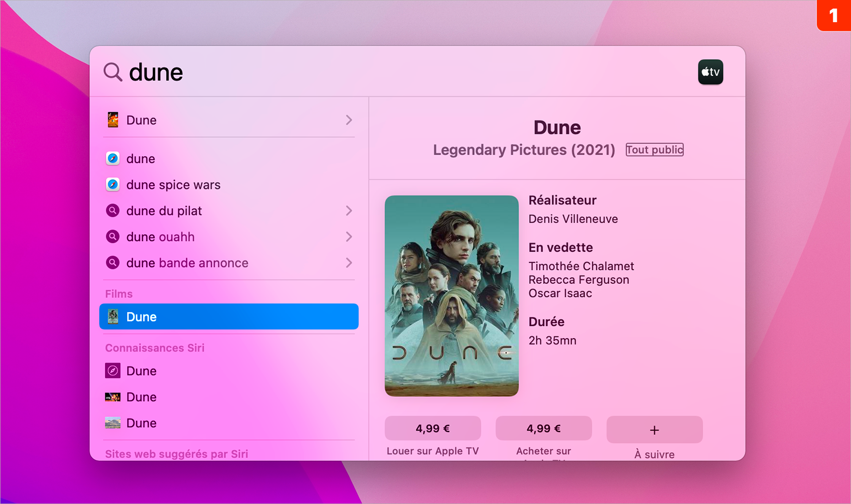Click search icon beside 'dune ouahh'
This screenshot has width=851, height=504.
point(113,237)
